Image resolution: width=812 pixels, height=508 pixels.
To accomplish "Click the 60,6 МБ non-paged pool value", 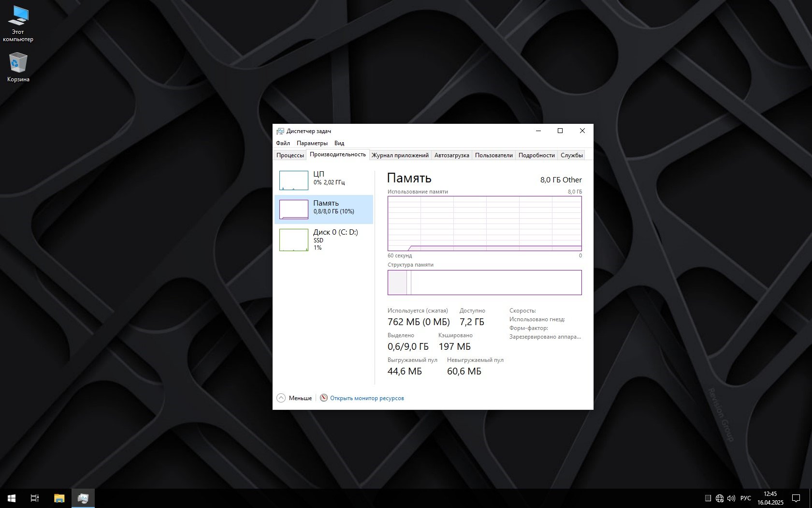I will click(x=464, y=372).
